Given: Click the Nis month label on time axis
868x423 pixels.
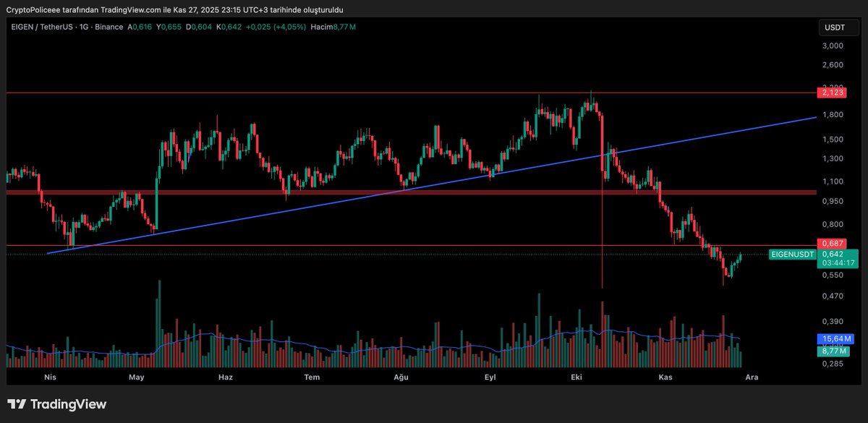Looking at the screenshot, I should tap(50, 377).
